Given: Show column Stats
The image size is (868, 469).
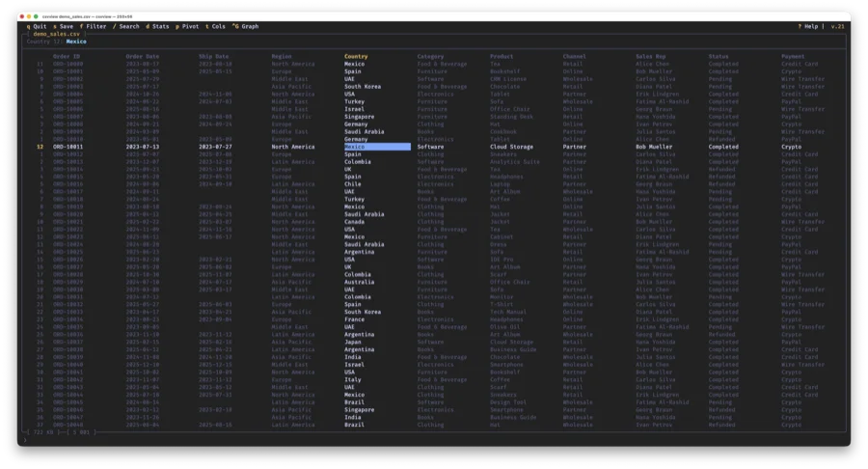Looking at the screenshot, I should pyautogui.click(x=158, y=26).
